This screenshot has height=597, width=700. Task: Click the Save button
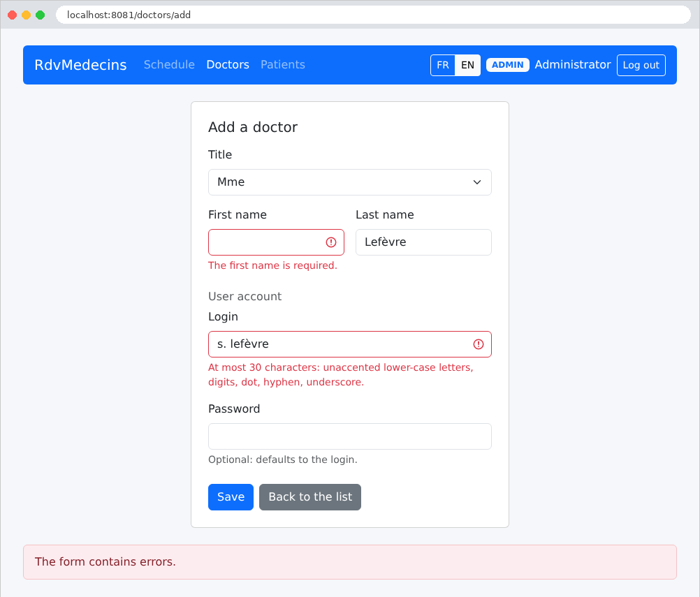click(x=231, y=497)
